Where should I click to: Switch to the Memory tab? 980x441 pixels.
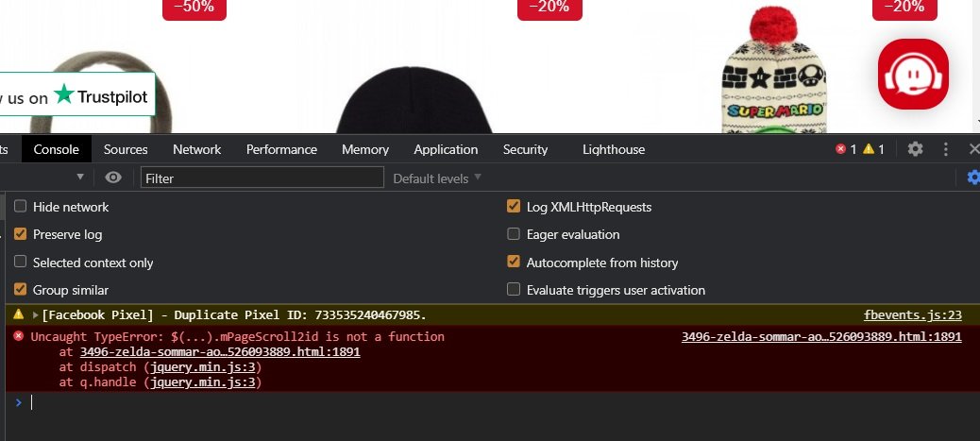tap(365, 149)
